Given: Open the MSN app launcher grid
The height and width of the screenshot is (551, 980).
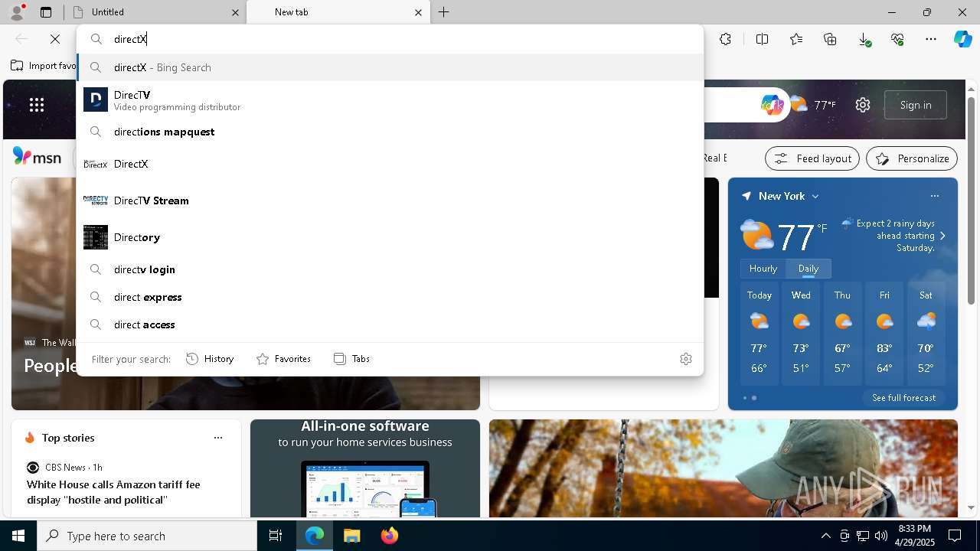Looking at the screenshot, I should [37, 105].
